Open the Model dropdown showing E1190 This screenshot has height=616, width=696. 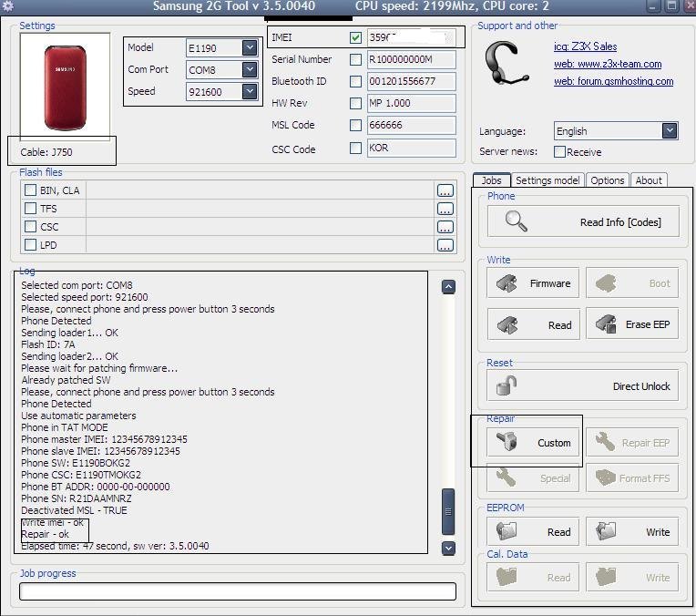pyautogui.click(x=249, y=47)
